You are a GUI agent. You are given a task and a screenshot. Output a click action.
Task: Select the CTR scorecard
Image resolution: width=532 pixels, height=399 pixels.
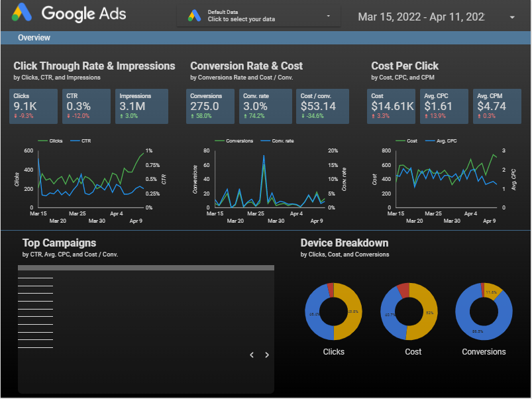click(x=86, y=106)
